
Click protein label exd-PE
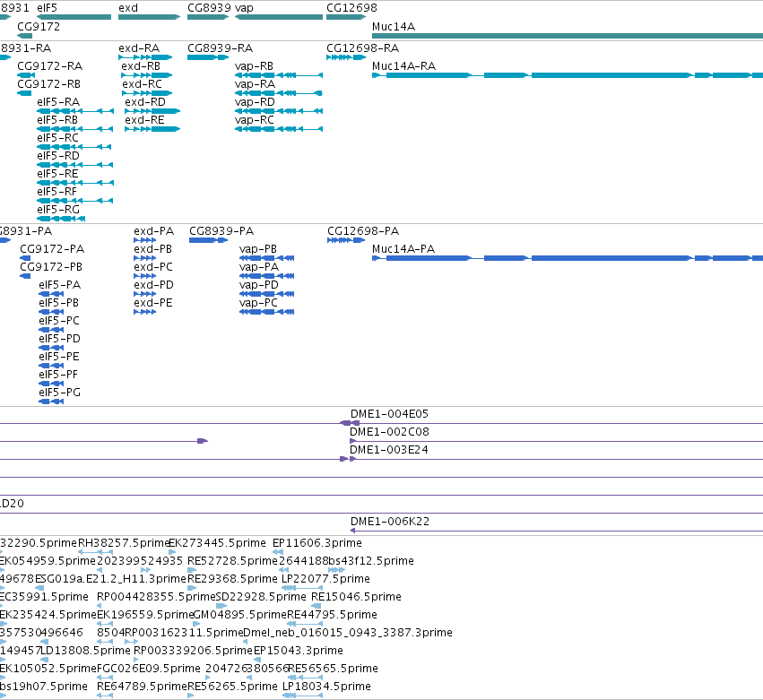[x=153, y=303]
